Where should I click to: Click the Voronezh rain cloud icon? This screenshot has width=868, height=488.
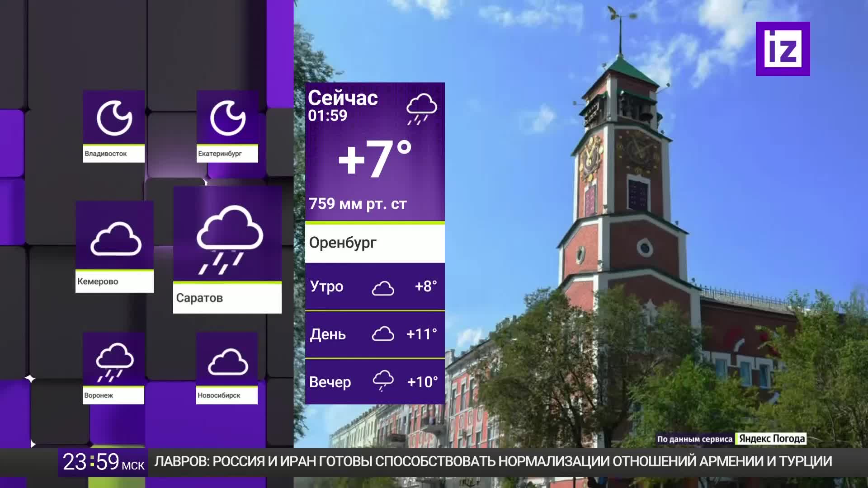pyautogui.click(x=114, y=363)
